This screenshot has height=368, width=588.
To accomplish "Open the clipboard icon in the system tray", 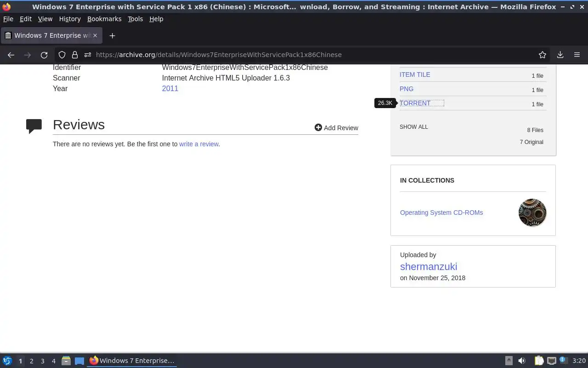I will tap(539, 361).
